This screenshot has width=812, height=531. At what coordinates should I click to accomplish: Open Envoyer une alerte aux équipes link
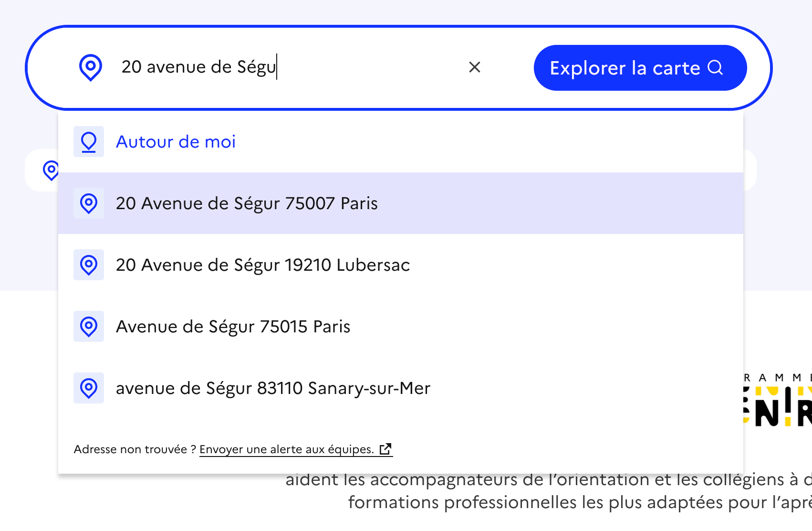click(x=286, y=449)
